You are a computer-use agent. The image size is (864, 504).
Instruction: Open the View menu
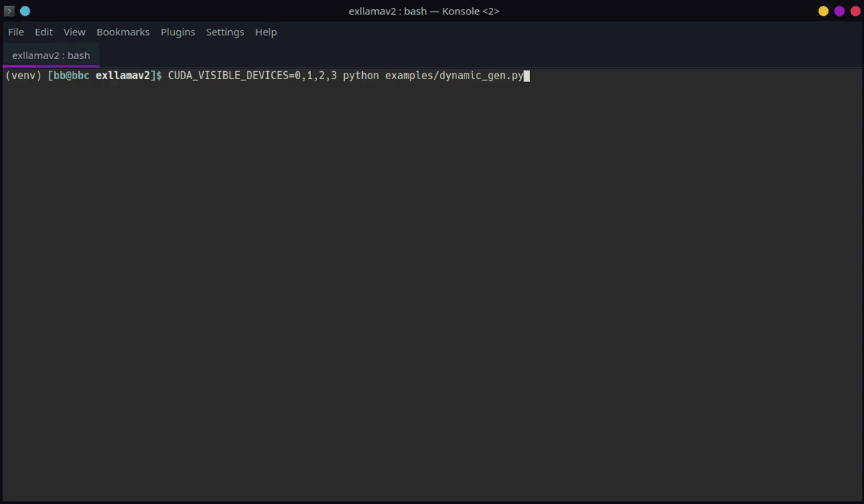tap(74, 32)
